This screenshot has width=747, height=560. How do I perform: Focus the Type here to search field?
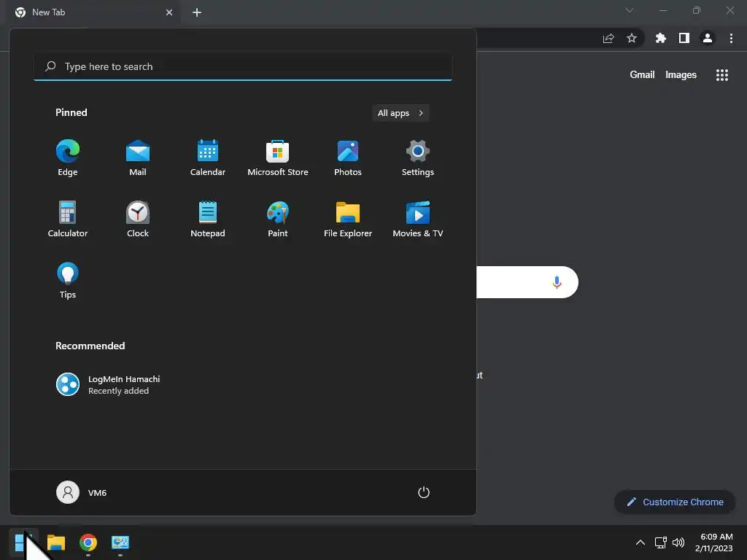pos(243,66)
